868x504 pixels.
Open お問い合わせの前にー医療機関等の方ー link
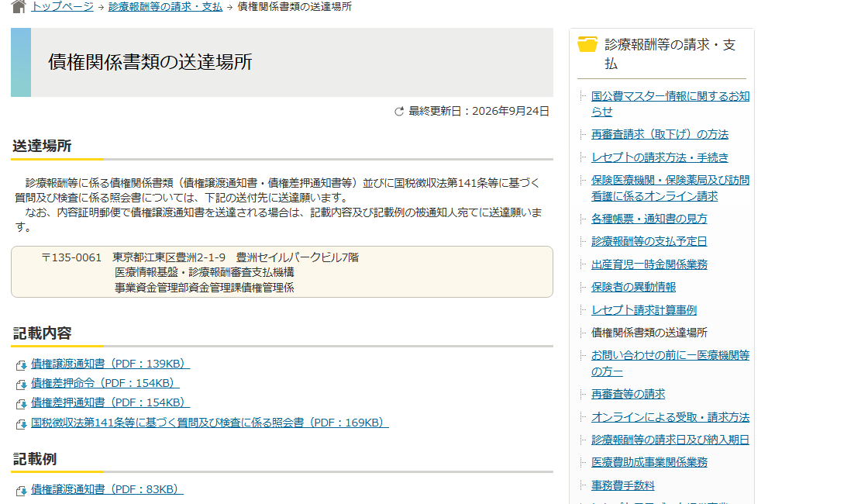[x=670, y=364]
